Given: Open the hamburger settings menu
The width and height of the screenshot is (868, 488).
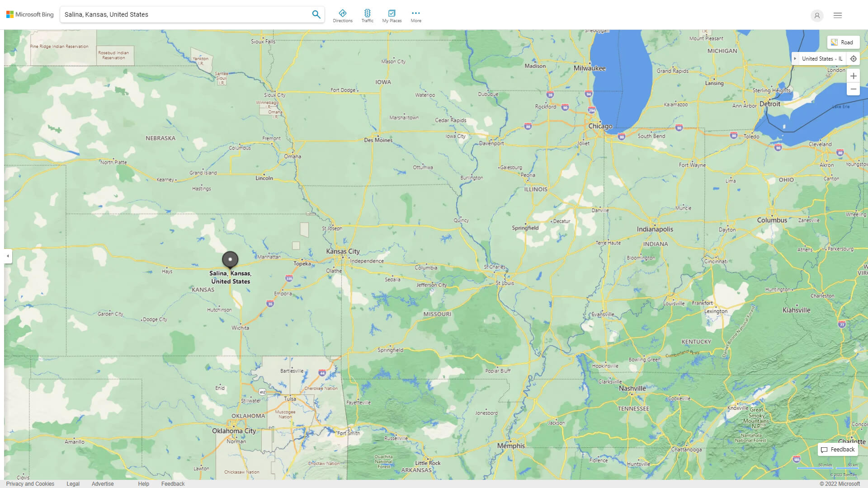Looking at the screenshot, I should 837,15.
